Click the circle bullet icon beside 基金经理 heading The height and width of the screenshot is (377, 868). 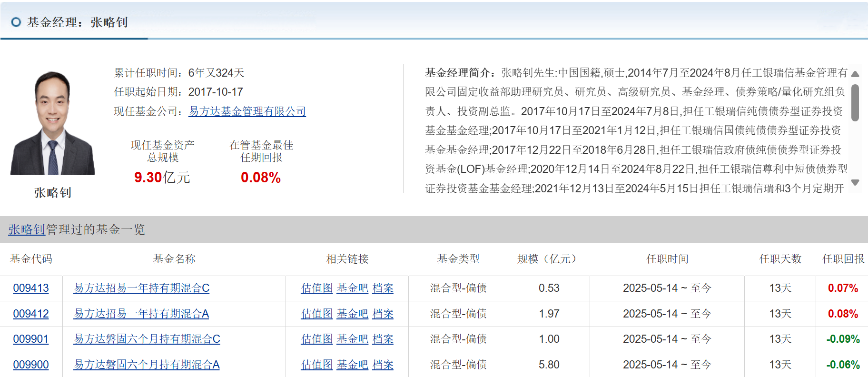coord(16,22)
